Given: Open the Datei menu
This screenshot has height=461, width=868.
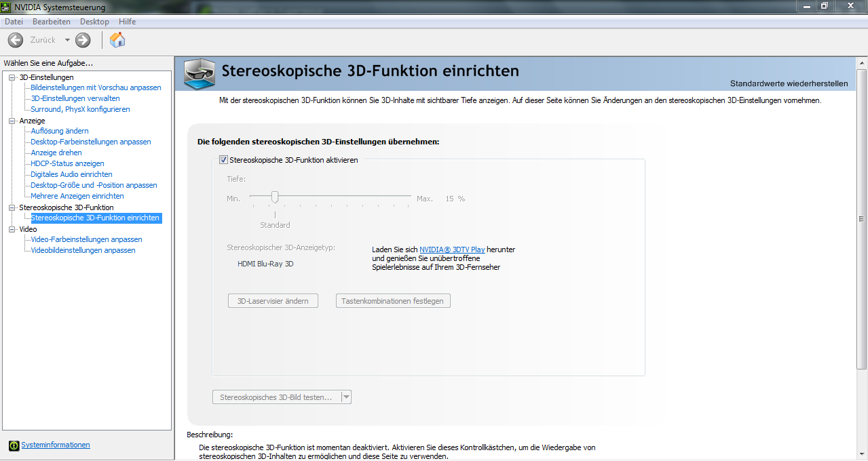Looking at the screenshot, I should point(14,22).
